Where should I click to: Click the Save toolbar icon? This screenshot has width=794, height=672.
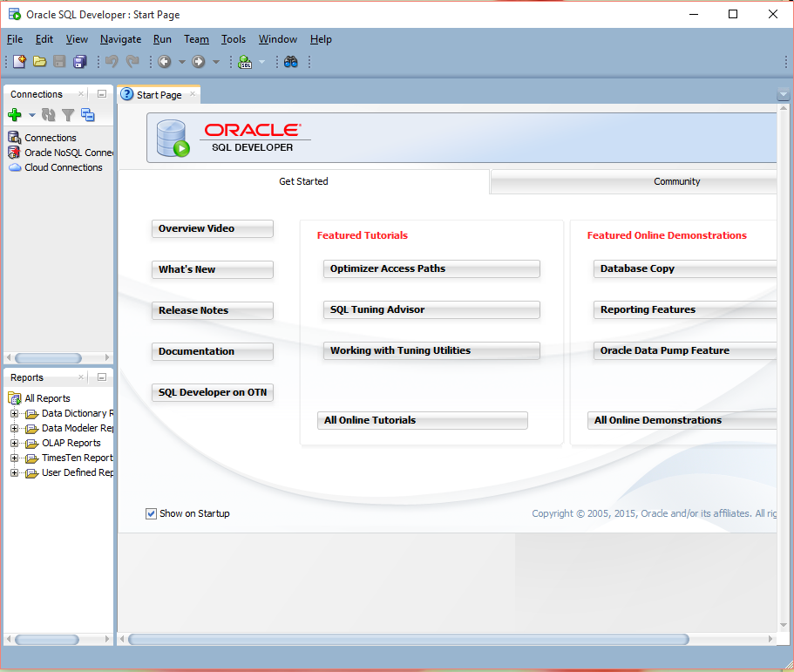[x=60, y=62]
